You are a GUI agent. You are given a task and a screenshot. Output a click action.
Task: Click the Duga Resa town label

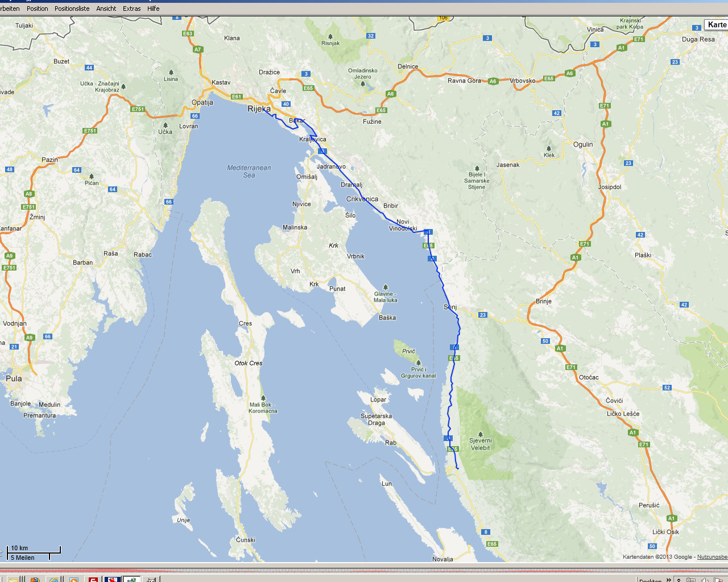[x=698, y=39]
